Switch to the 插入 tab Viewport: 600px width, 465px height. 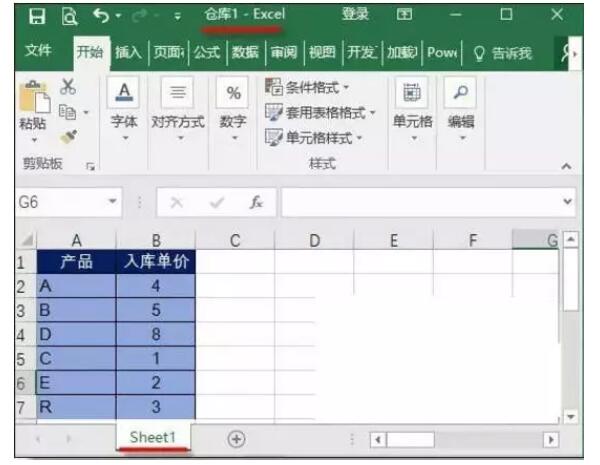(x=128, y=52)
